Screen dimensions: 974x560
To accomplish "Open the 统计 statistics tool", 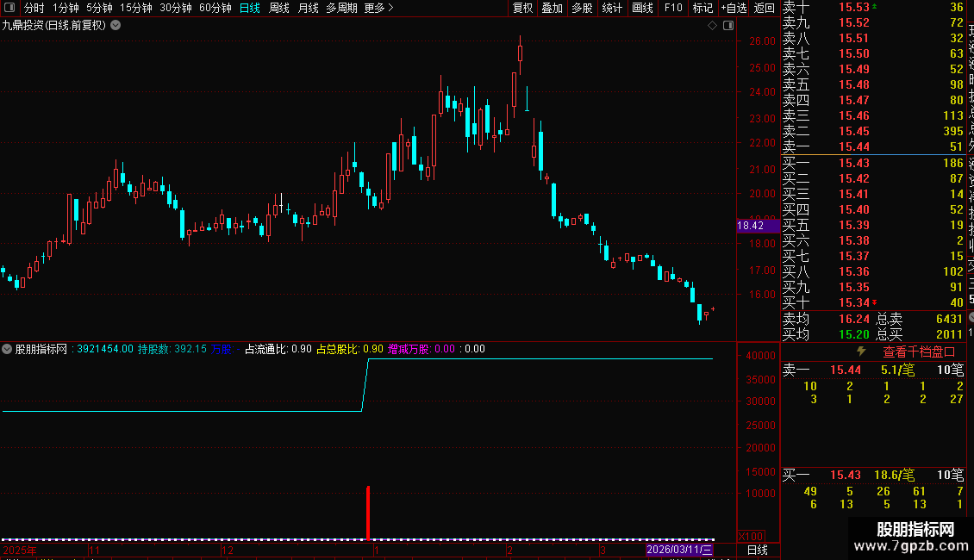I will (612, 8).
